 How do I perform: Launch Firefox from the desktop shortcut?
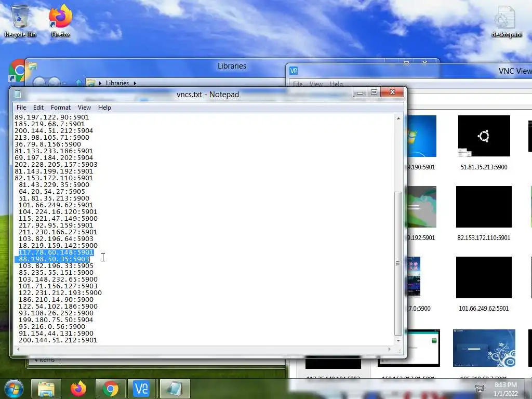[x=60, y=20]
